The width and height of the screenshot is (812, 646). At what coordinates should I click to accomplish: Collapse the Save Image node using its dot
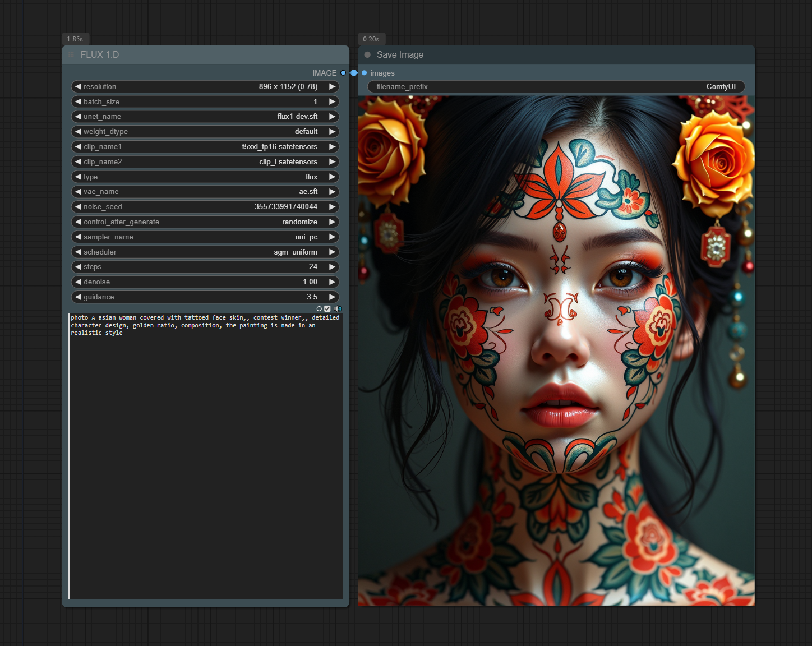click(x=367, y=55)
